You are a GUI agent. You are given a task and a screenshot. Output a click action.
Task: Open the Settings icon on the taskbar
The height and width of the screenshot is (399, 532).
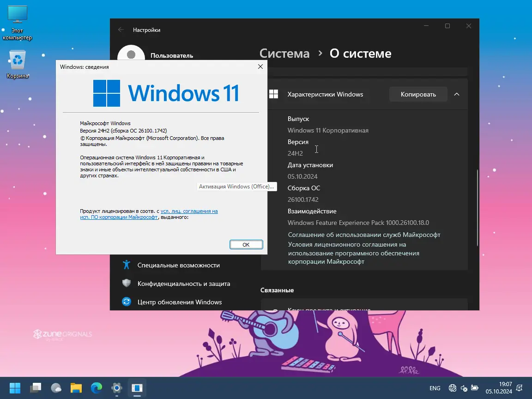(x=116, y=388)
